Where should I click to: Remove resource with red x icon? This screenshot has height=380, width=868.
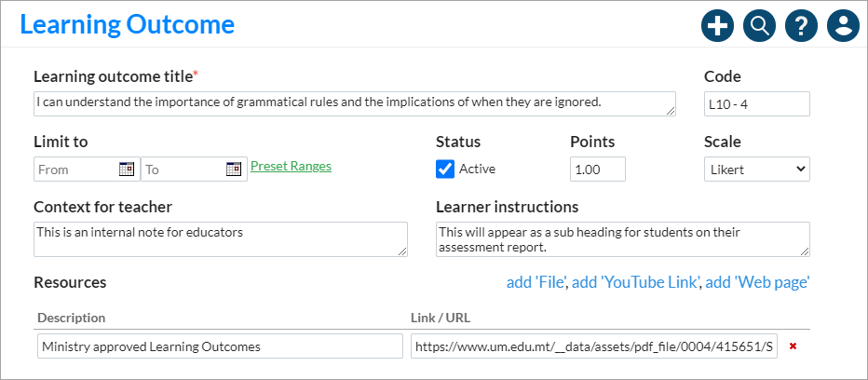[x=793, y=346]
